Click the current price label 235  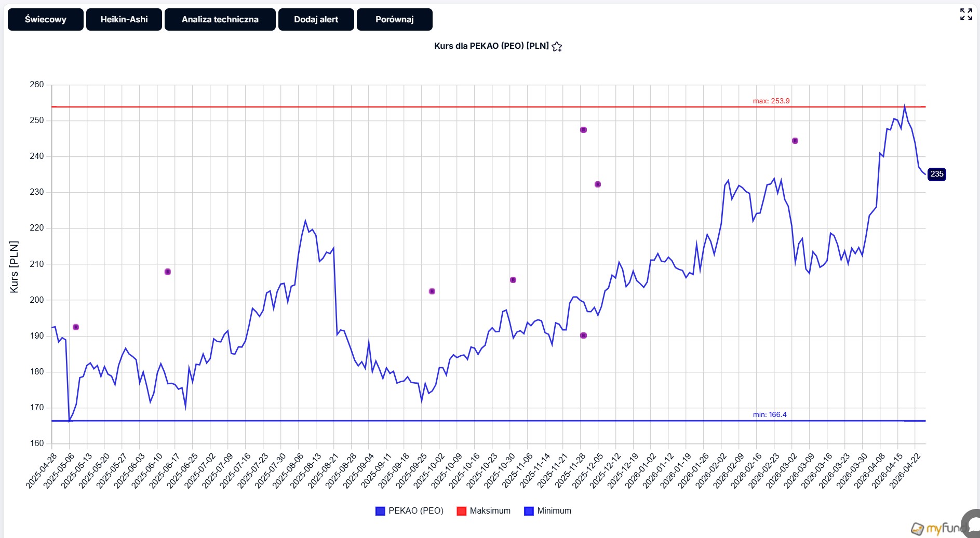[x=937, y=174]
